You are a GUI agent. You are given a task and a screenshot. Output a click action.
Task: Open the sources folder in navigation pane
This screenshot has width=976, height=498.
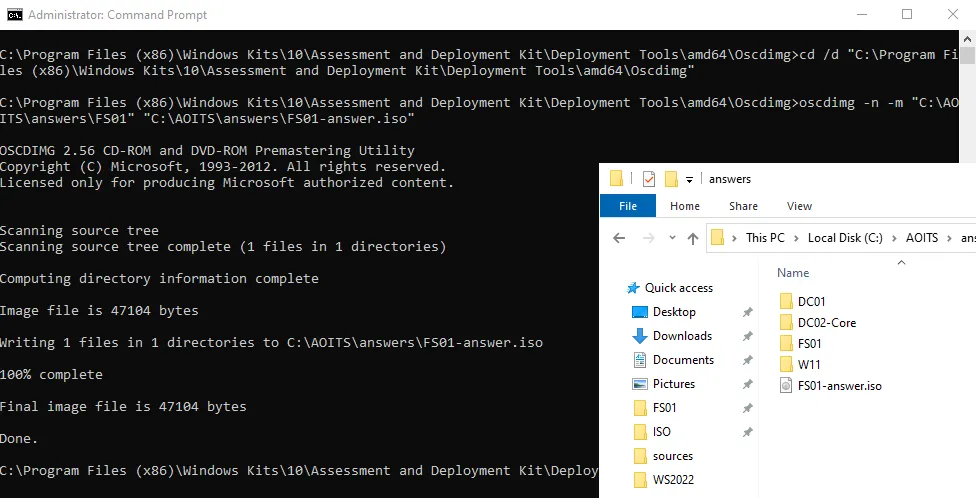[x=673, y=456]
